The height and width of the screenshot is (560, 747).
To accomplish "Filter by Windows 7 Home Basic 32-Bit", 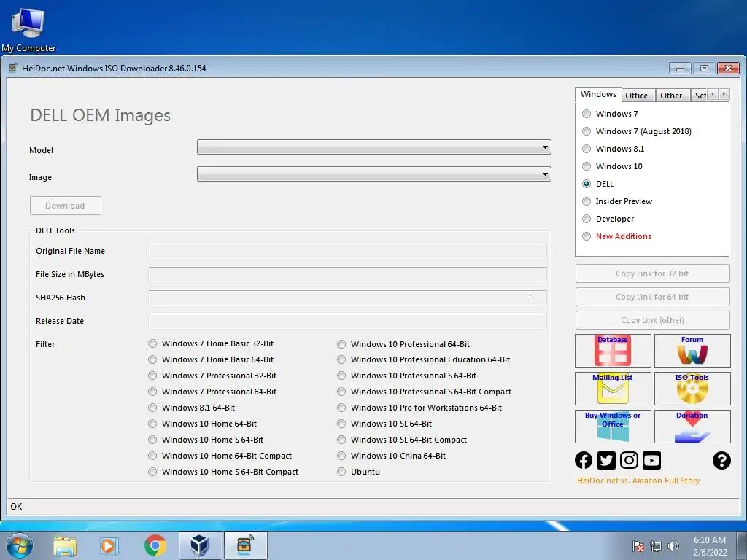I will tap(211, 343).
